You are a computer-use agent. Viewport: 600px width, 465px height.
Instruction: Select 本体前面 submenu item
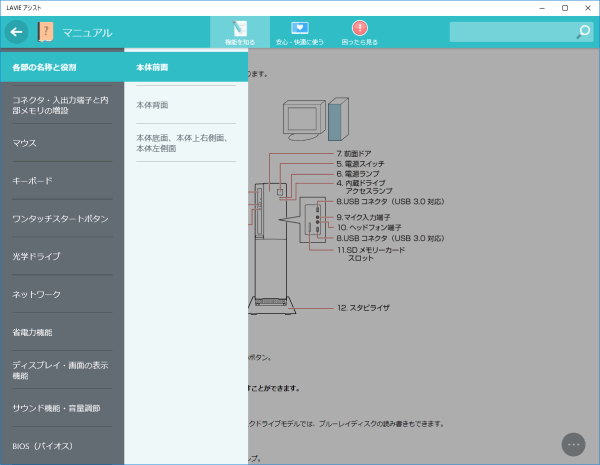[x=186, y=67]
